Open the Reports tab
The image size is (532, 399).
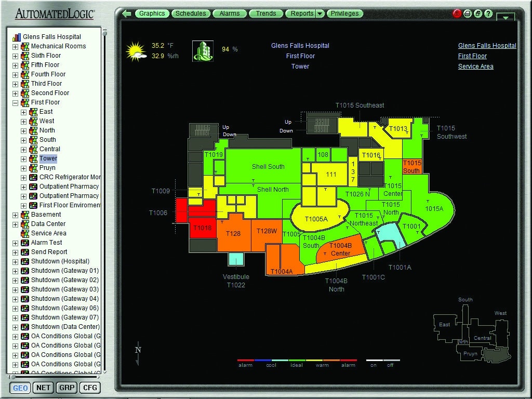[x=301, y=14]
